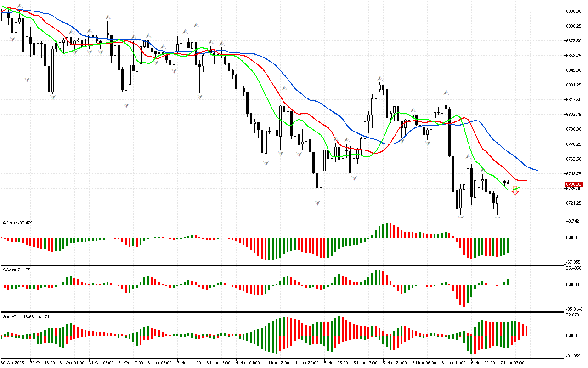Image resolution: width=588 pixels, height=368 pixels.
Task: Select the red Alligator teeth line at its right end
Action: (525, 181)
